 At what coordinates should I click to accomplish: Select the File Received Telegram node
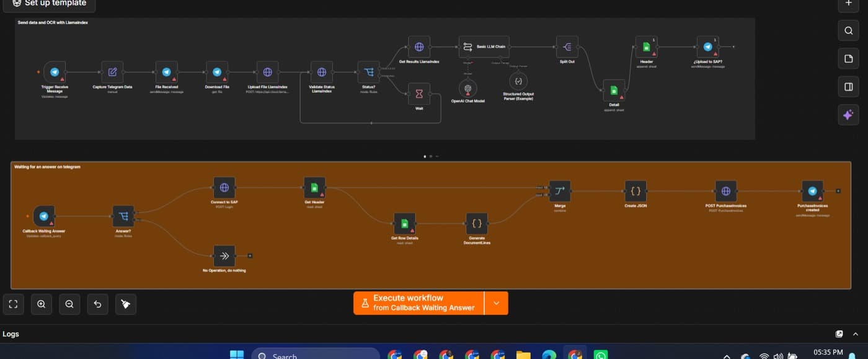click(166, 72)
